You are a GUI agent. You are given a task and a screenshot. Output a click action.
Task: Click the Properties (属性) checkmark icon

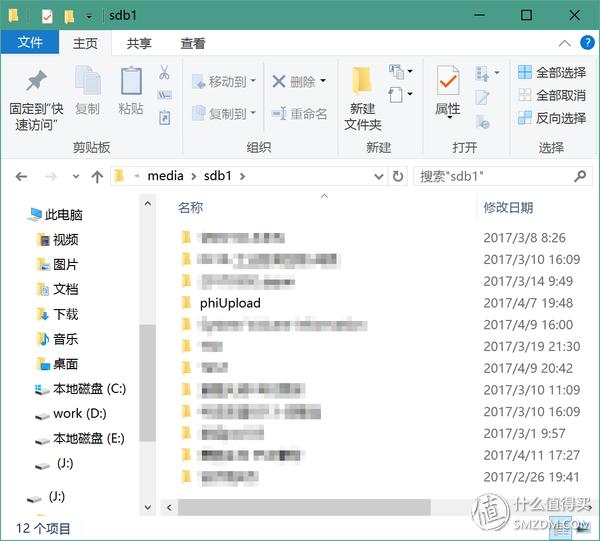447,80
